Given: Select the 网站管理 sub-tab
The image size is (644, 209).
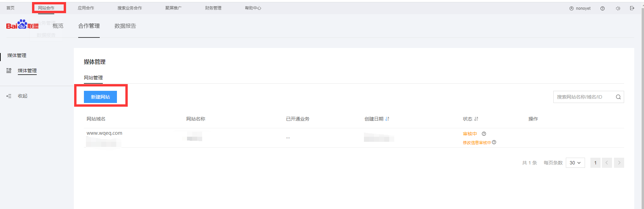Looking at the screenshot, I should pos(93,78).
